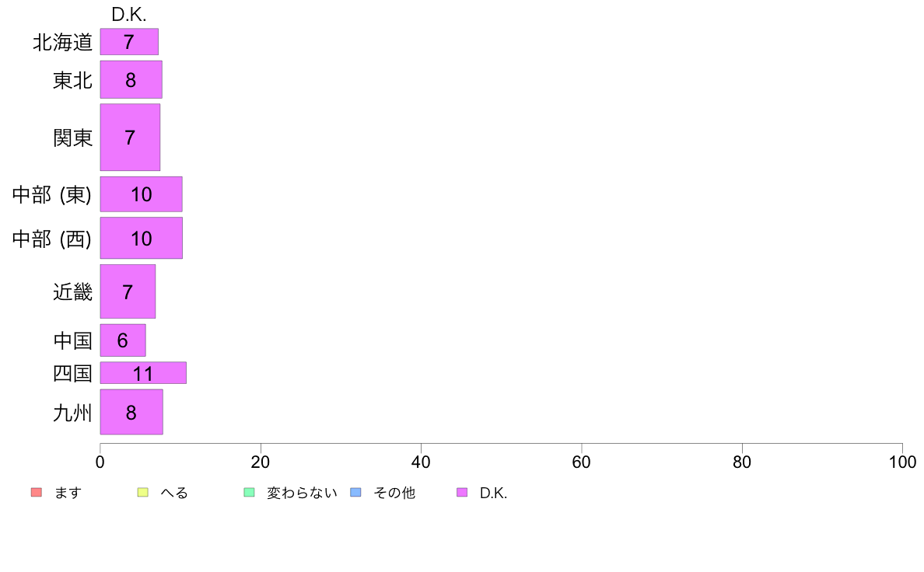Click the D.K. column header label
This screenshot has width=924, height=572.
(129, 15)
